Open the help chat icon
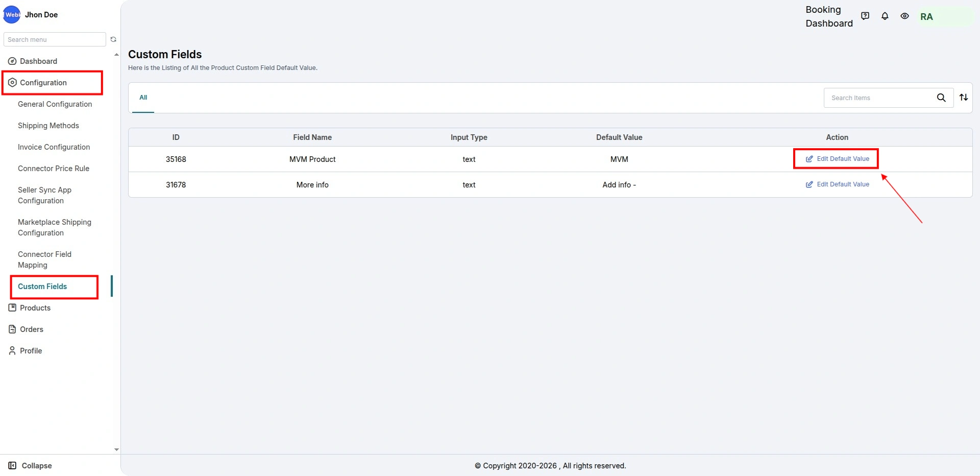This screenshot has height=476, width=980. click(x=865, y=16)
